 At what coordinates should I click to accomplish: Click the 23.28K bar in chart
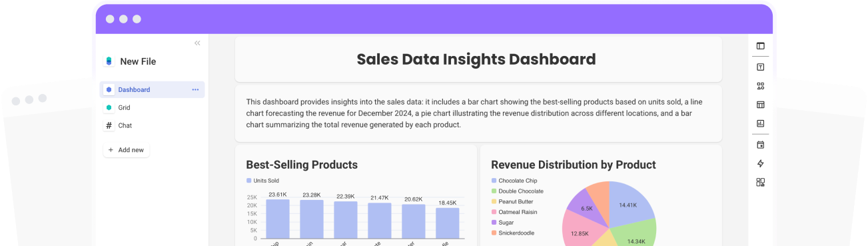coord(312,219)
